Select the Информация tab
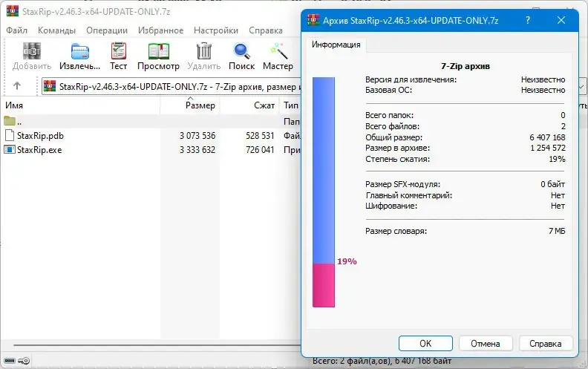 point(336,45)
